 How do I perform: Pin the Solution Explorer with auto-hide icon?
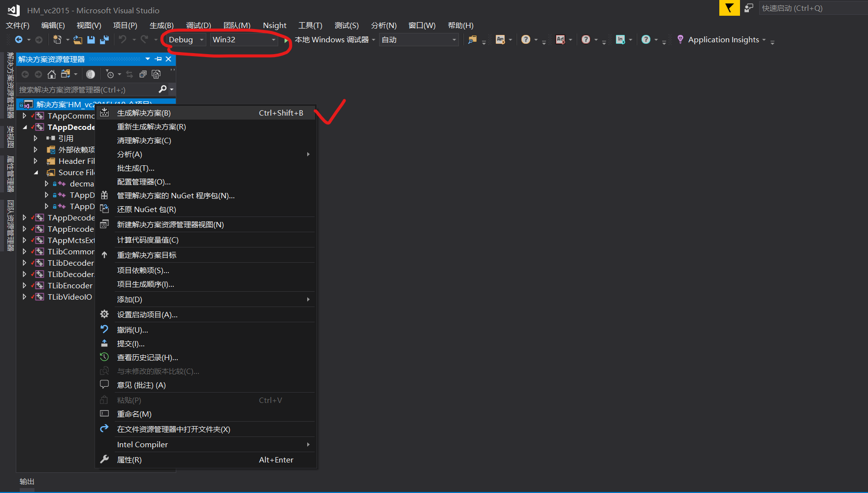point(159,59)
